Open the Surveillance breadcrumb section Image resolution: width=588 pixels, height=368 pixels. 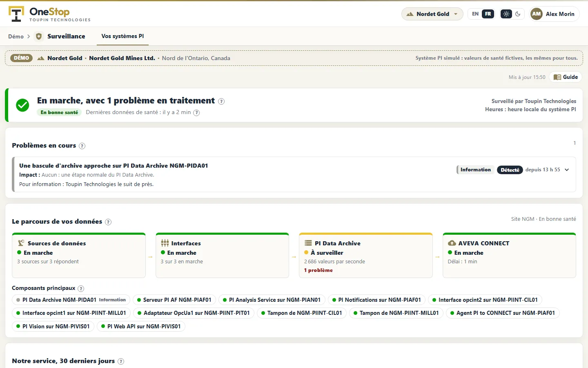tap(66, 36)
